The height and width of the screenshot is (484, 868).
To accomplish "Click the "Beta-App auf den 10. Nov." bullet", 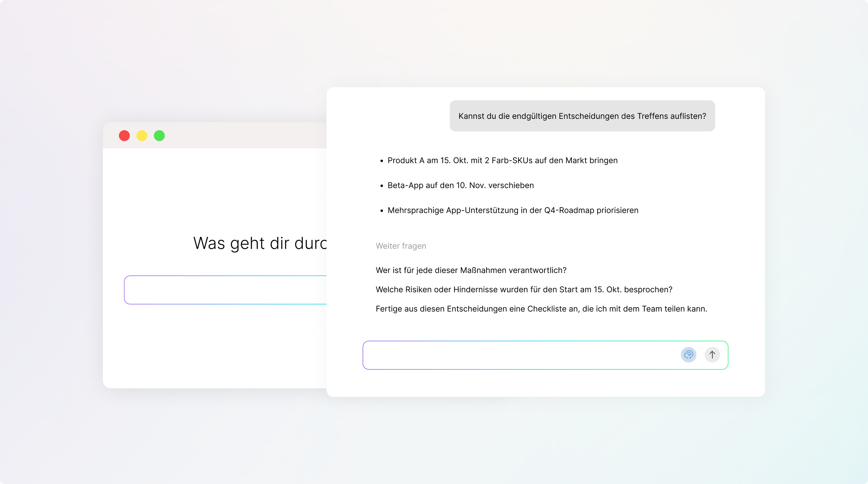I will (460, 186).
